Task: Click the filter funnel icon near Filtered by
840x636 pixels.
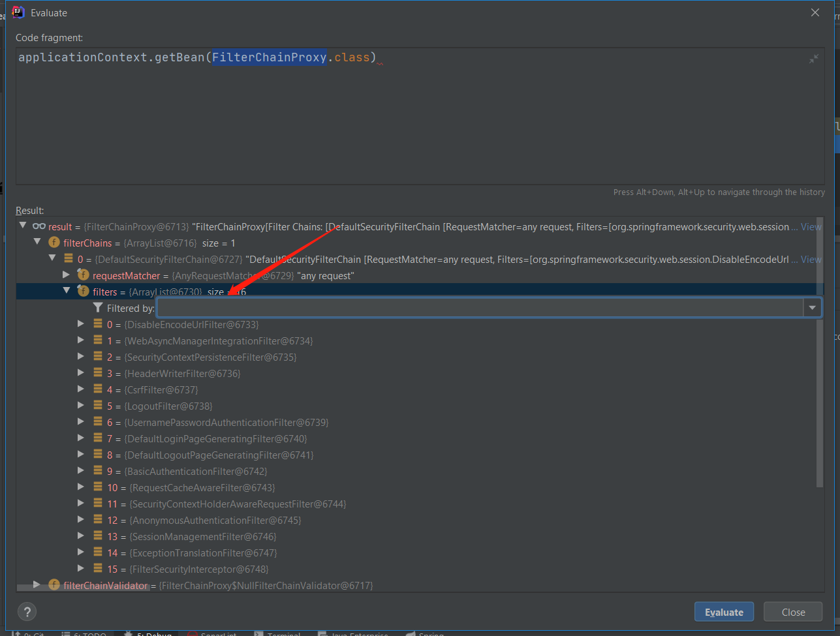Action: point(98,308)
